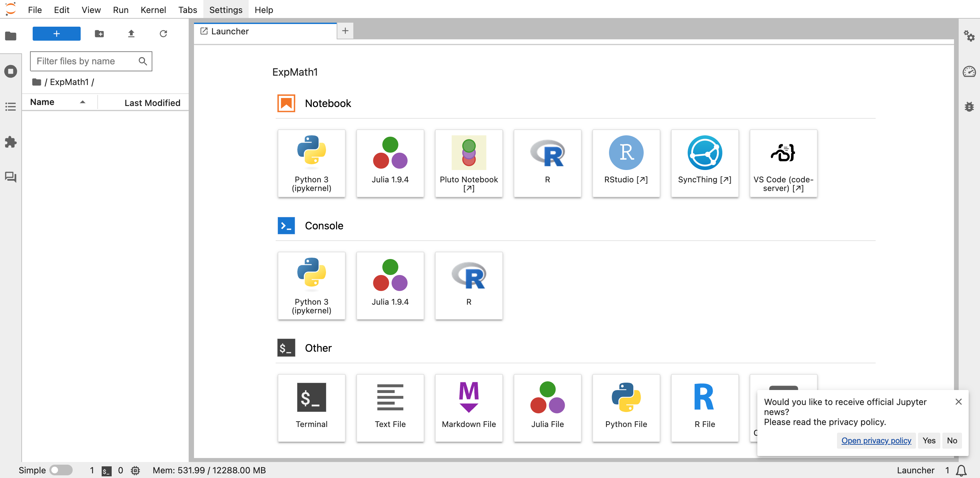The width and height of the screenshot is (980, 478).
Task: Click the terminal count status bar icon
Action: click(106, 471)
